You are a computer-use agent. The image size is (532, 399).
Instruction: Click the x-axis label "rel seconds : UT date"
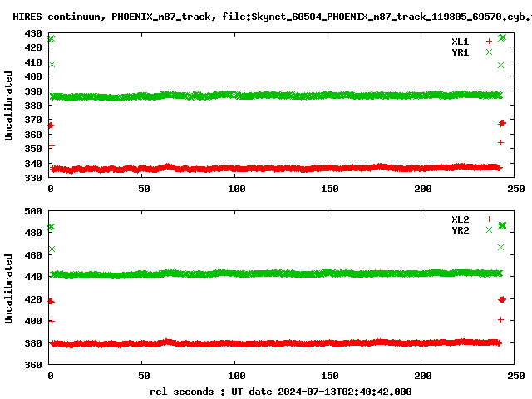281,392
